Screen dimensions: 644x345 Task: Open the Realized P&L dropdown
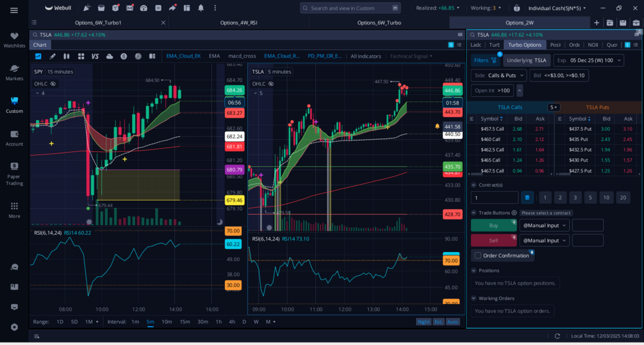438,8
